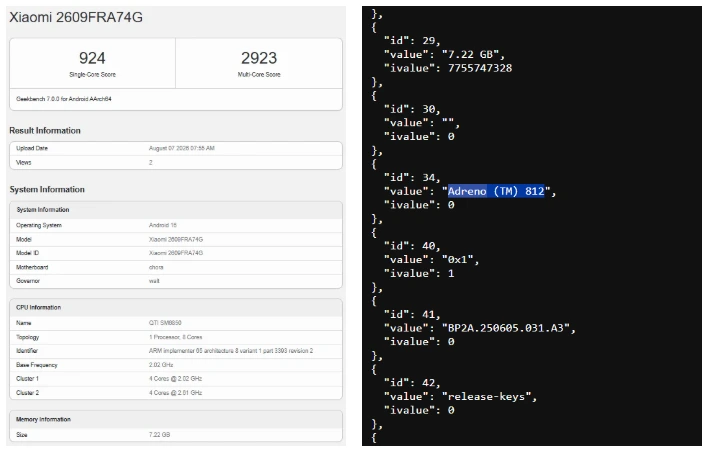Click the page title "Xiaomi 2609FRA74G" heading
This screenshot has height=450, width=709.
76,17
